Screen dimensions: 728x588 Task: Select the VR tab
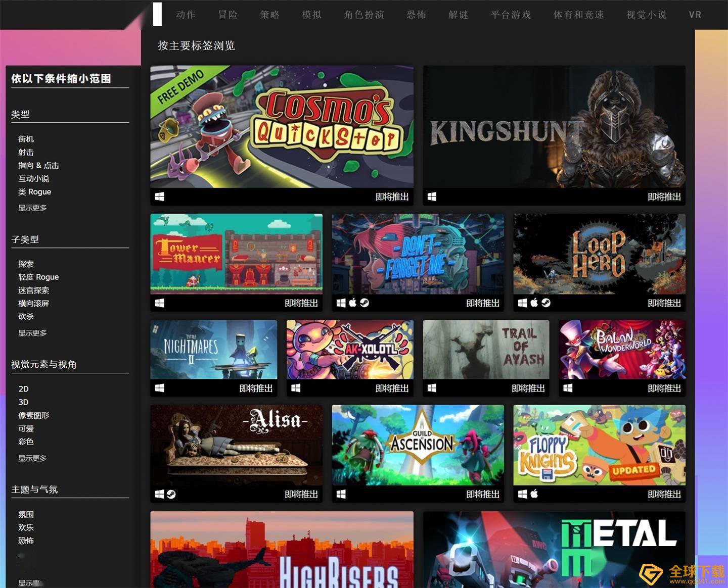[695, 15]
